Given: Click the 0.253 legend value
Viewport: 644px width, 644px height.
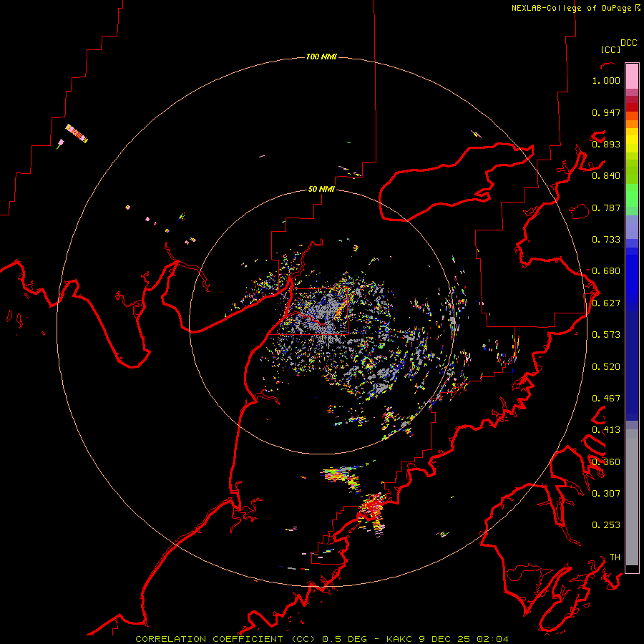Looking at the screenshot, I should click(606, 525).
